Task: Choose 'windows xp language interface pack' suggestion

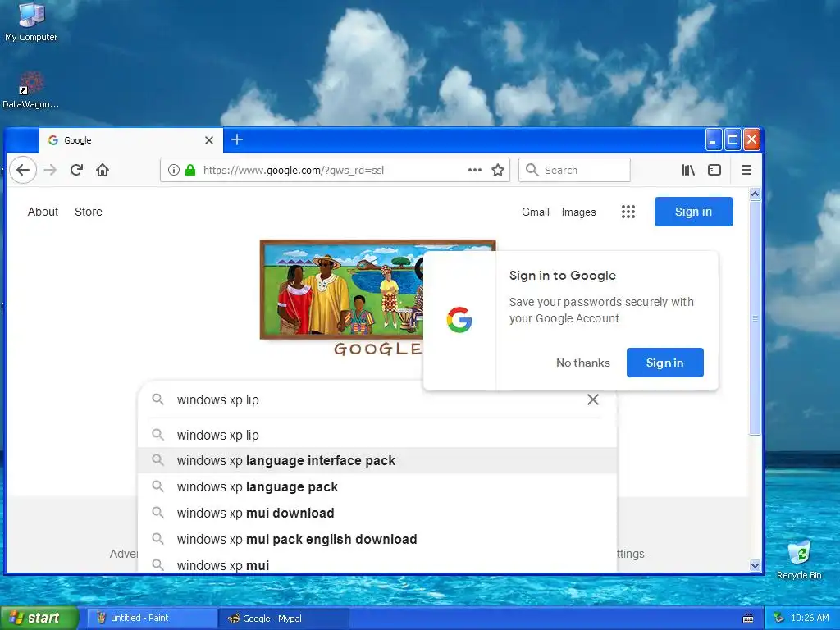Action: click(377, 461)
